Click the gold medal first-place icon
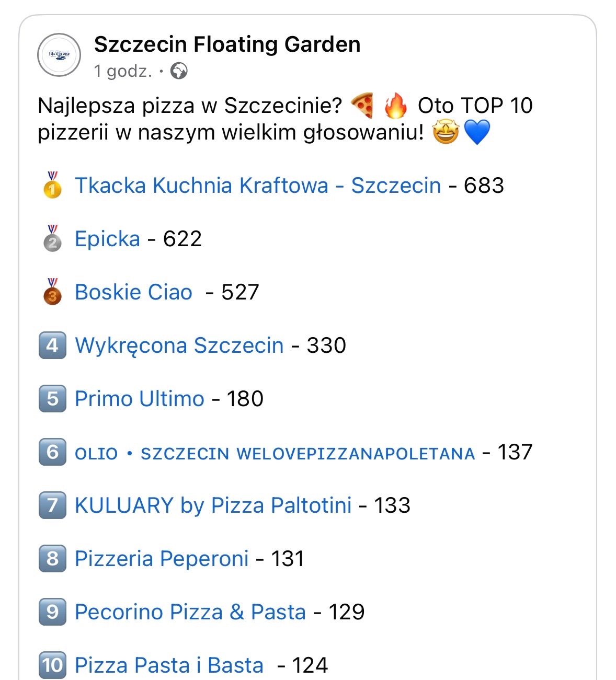This screenshot has width=616, height=680. 52,185
